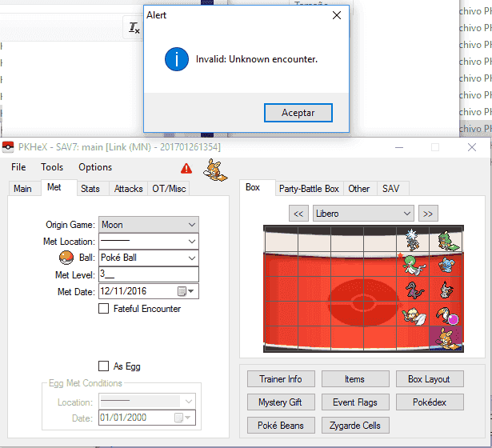The width and height of the screenshot is (492, 448).
Task: Click the red legality warning triangle icon
Action: tap(186, 169)
